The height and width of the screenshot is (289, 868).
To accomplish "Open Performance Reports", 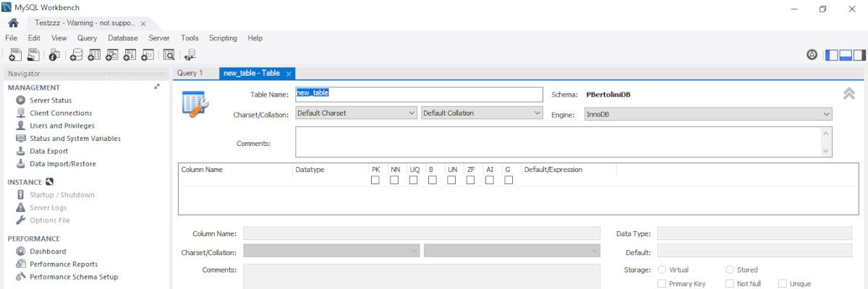I will tap(64, 264).
